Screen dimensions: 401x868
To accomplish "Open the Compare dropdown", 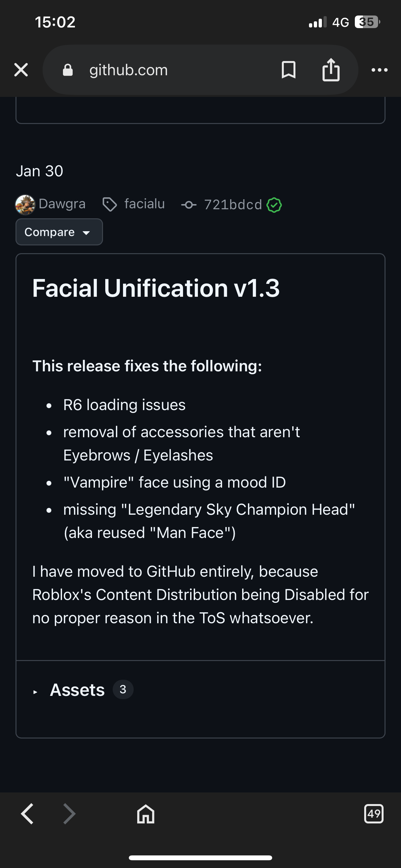I will [x=59, y=232].
